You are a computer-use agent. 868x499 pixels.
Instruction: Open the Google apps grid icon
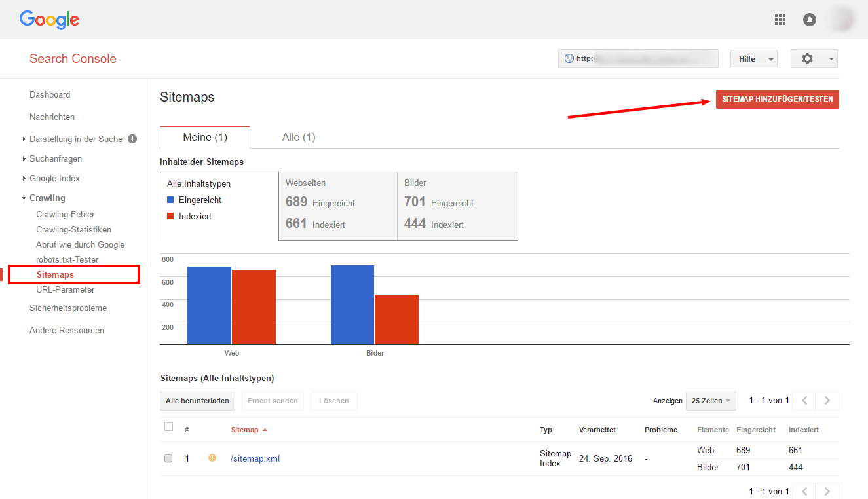click(780, 20)
